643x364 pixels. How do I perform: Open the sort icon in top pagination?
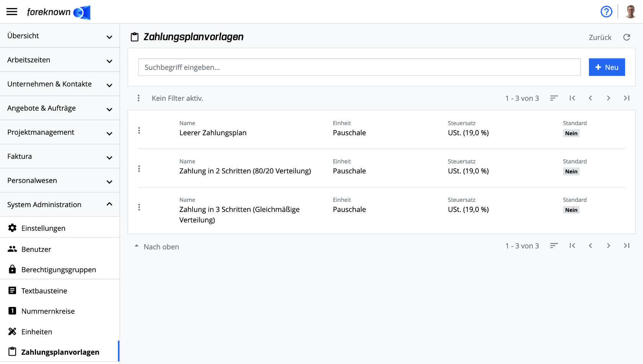pos(554,98)
